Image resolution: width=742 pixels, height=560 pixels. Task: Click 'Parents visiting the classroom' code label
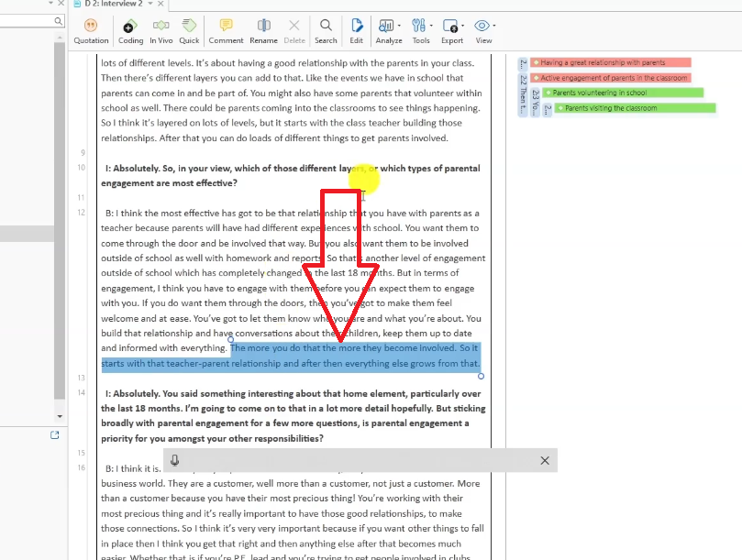[611, 108]
